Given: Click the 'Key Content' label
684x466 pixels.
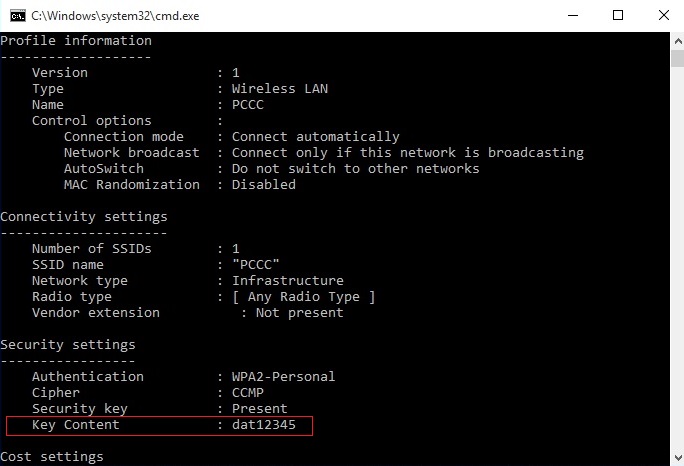Looking at the screenshot, I should point(75,425).
